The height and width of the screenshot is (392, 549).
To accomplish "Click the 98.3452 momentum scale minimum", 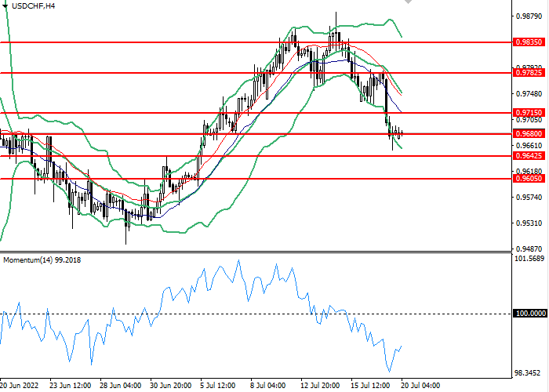I will [531, 373].
